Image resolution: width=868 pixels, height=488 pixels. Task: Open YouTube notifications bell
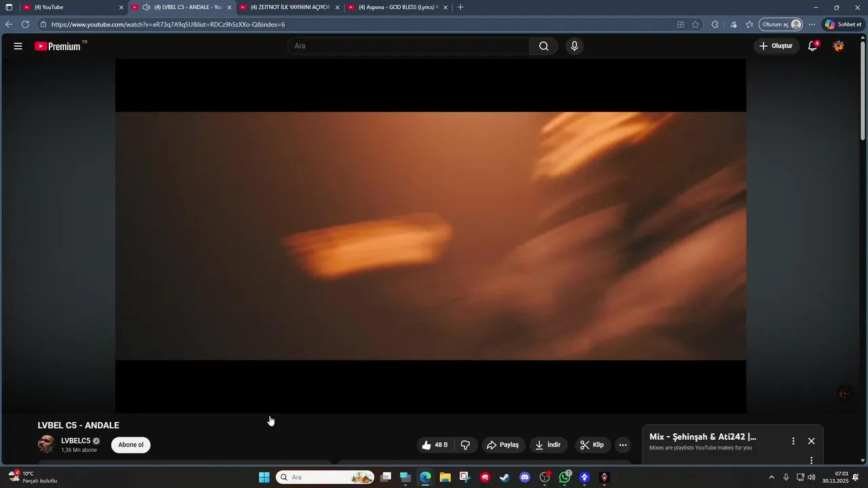tap(812, 46)
